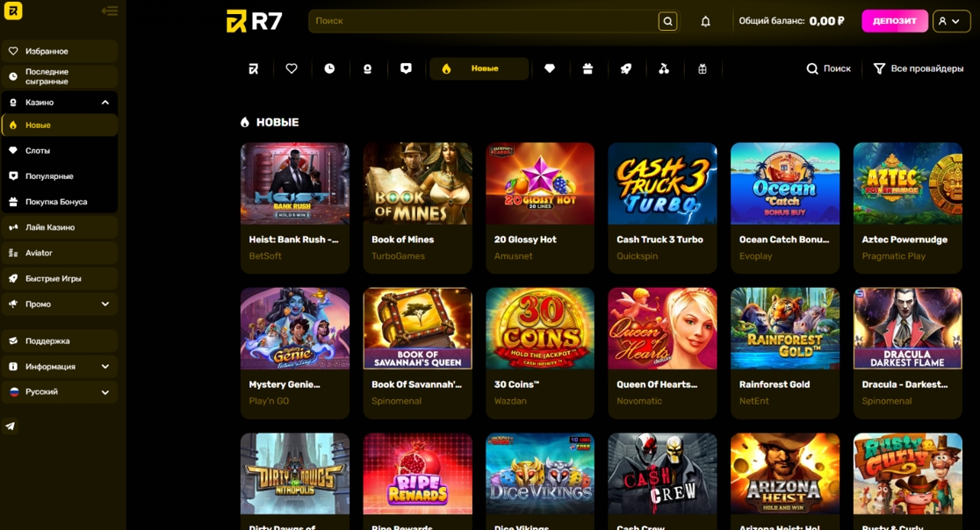Open the Rainforest Gold game thumbnail
This screenshot has width=980, height=530.
pos(785,328)
